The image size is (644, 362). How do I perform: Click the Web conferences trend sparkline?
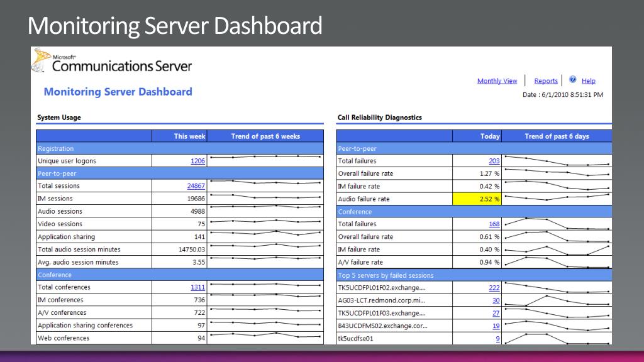(265, 335)
